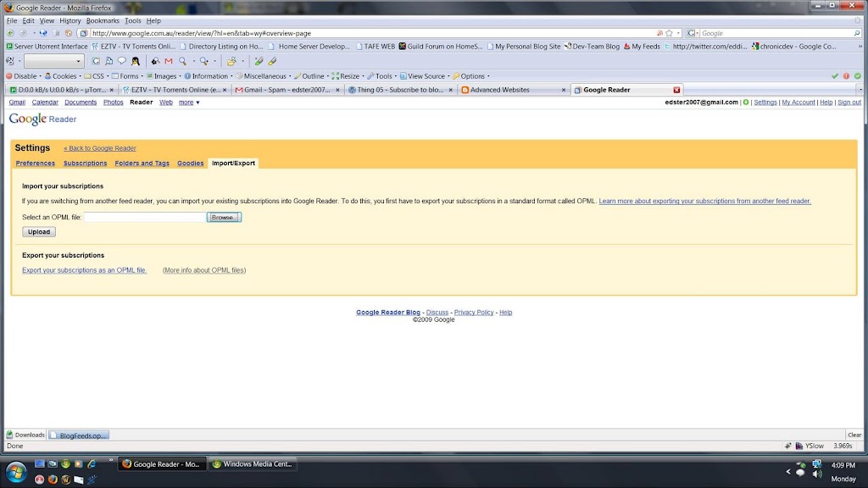
Task: Close the Advanced Websites tab
Action: (x=564, y=90)
